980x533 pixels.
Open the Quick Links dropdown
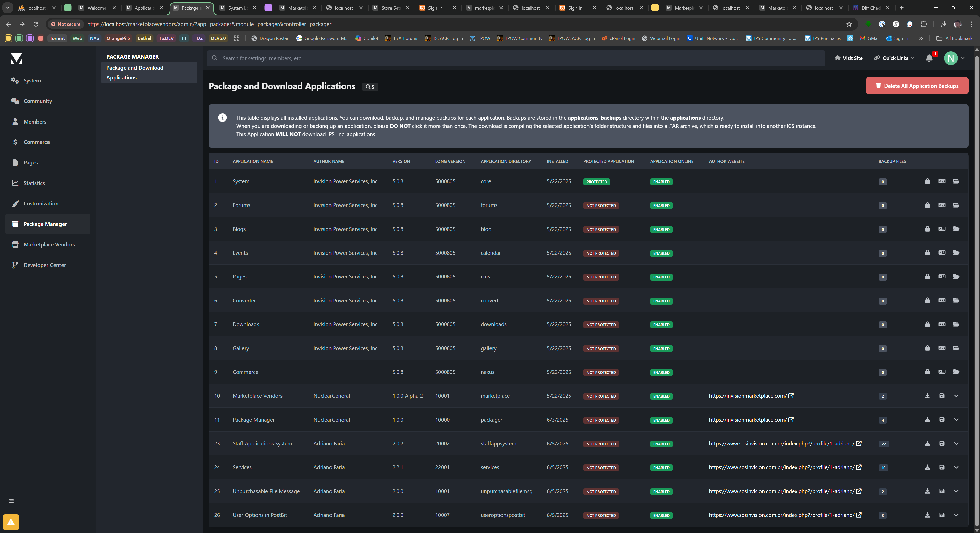(x=894, y=58)
